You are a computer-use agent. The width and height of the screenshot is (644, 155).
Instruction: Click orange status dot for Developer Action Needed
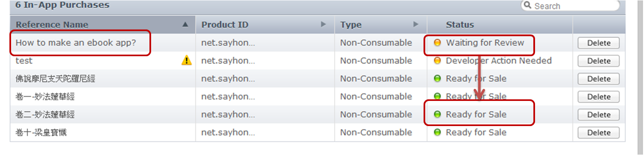tap(437, 61)
